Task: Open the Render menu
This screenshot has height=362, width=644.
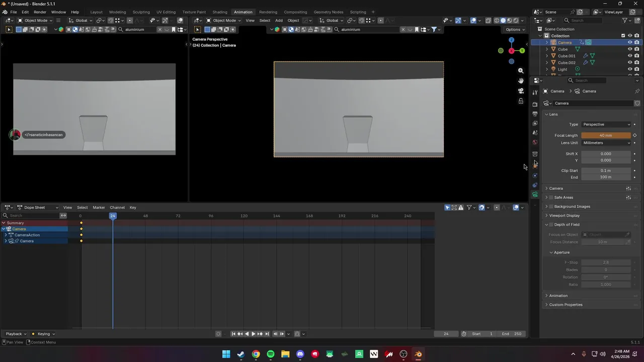Action: coord(40,12)
